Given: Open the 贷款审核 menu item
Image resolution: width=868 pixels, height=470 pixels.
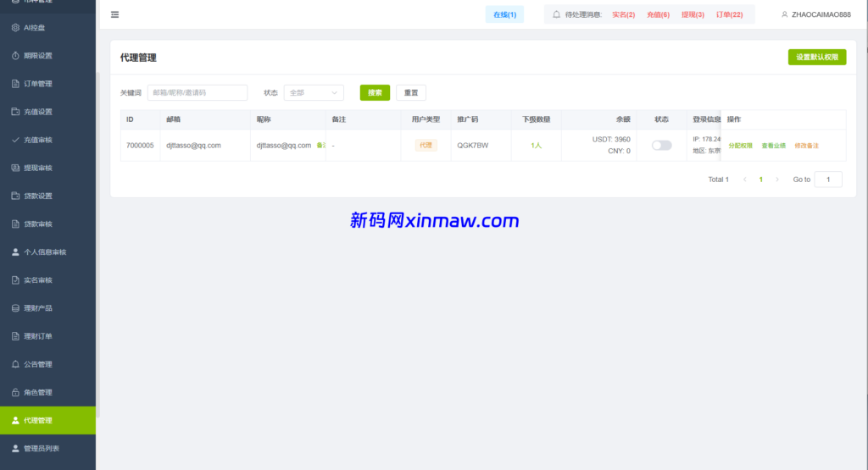Looking at the screenshot, I should point(47,224).
